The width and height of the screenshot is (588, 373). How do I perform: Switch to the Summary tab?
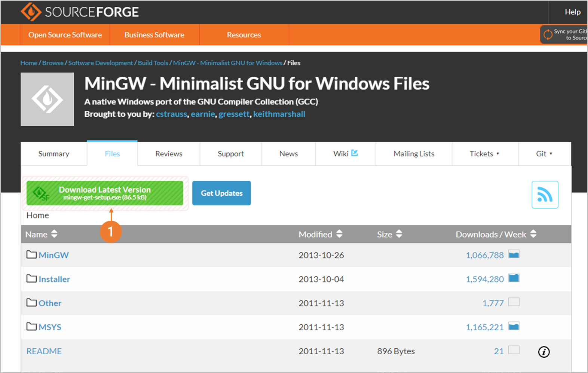[x=54, y=154]
